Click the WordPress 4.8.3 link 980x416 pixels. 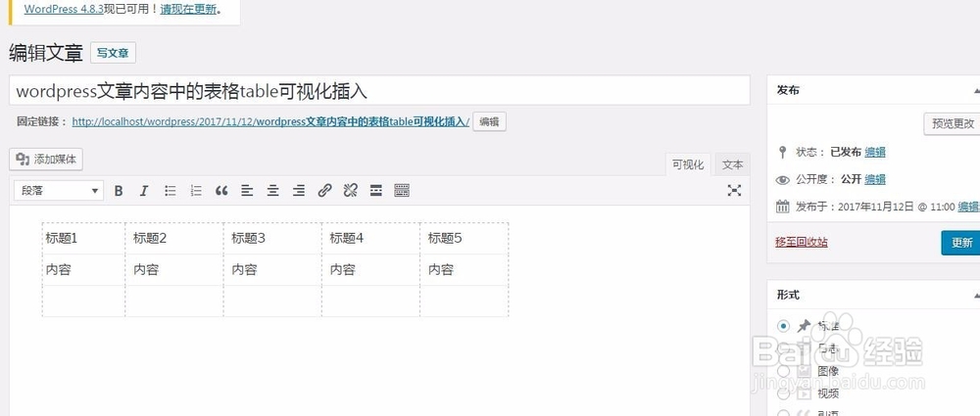63,10
